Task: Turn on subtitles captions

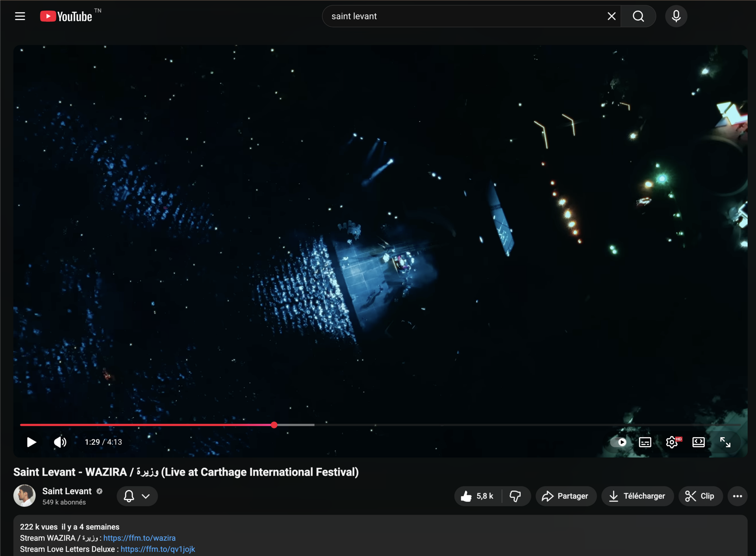Action: (x=645, y=442)
